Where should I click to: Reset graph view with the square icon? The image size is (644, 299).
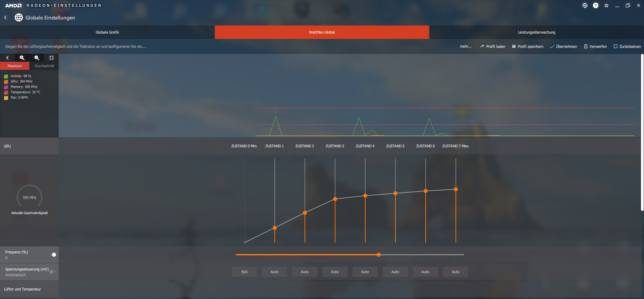coord(51,58)
